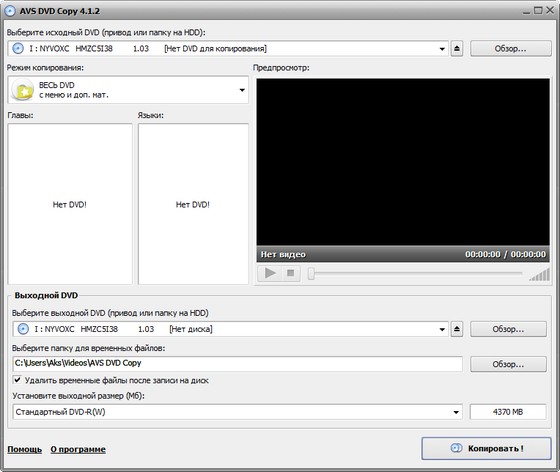Click the Копировать! button

point(486,448)
